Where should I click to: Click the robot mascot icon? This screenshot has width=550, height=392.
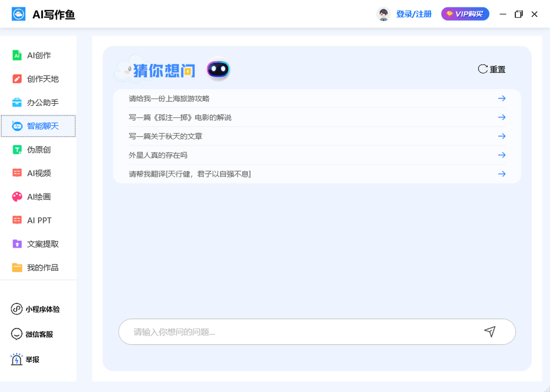pos(218,69)
